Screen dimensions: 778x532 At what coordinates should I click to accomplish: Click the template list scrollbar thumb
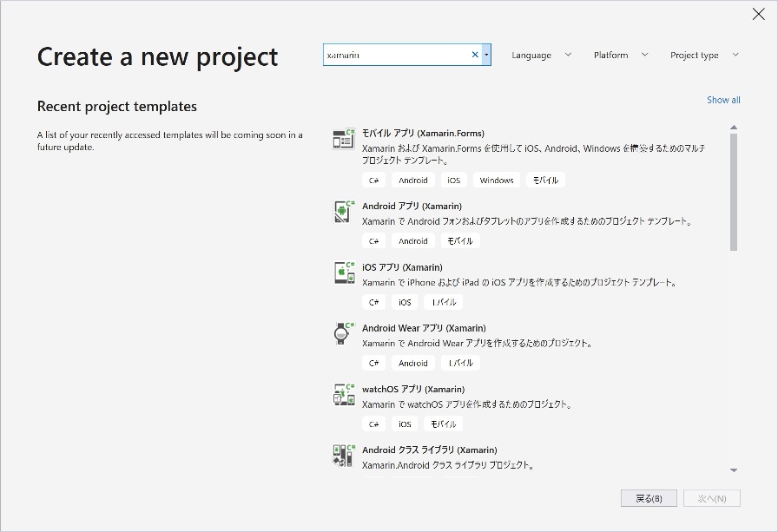[x=734, y=191]
